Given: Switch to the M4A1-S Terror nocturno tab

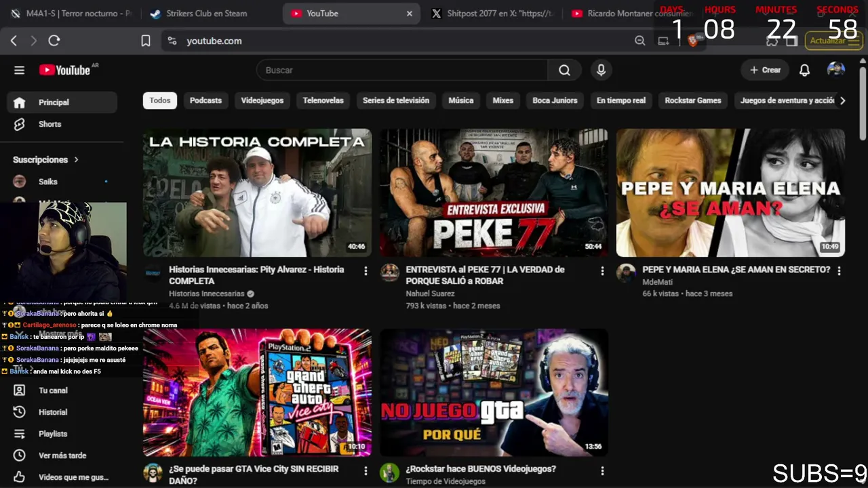Looking at the screenshot, I should click(71, 14).
